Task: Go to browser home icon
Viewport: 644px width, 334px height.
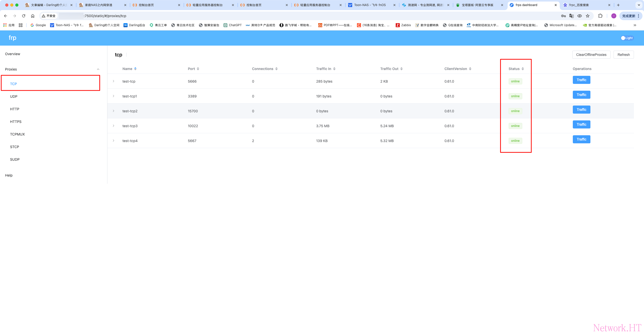Action: [33, 16]
